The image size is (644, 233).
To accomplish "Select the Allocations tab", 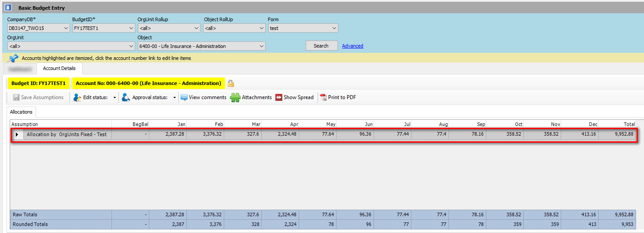I will (x=22, y=112).
